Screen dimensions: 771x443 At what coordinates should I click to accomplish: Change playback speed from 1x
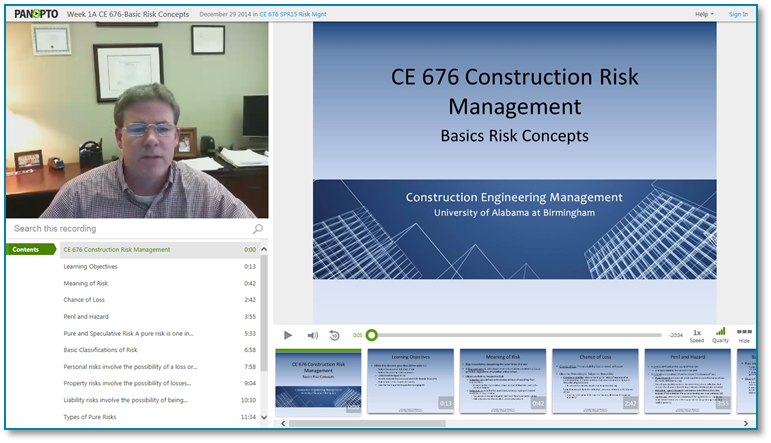pyautogui.click(x=696, y=334)
